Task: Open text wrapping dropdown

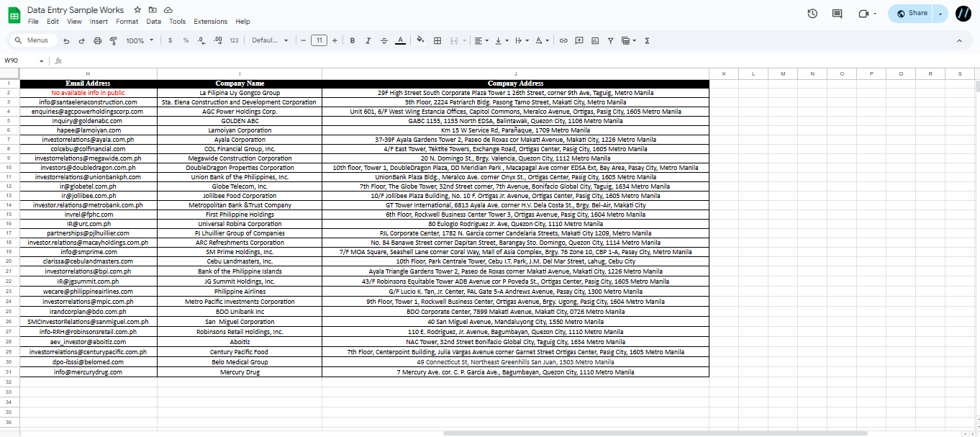Action: coord(522,41)
